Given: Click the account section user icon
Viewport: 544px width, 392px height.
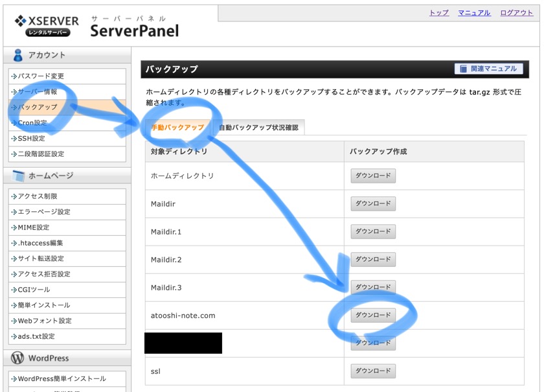Looking at the screenshot, I should pos(18,56).
